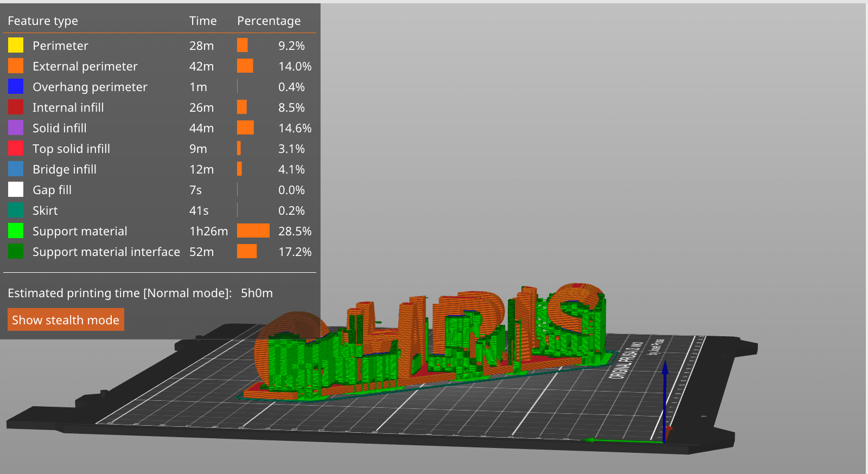Select the orange External perimeter swatch
This screenshot has width=868, height=474.
(x=16, y=66)
